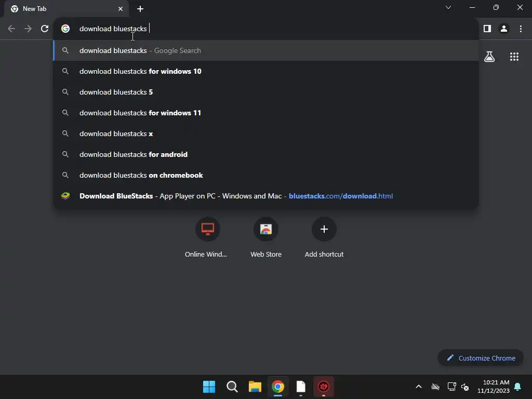532x399 pixels.
Task: Open the white document app on taskbar
Action: (x=301, y=387)
